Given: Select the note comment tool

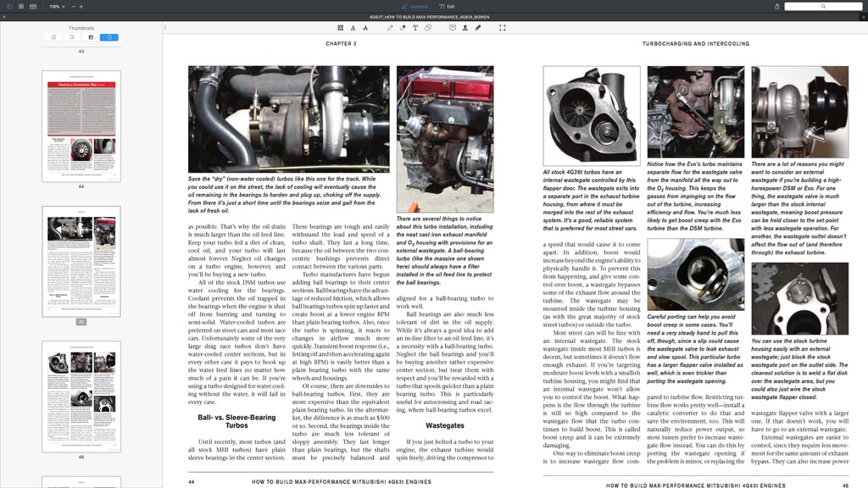Looking at the screenshot, I should click(453, 28).
